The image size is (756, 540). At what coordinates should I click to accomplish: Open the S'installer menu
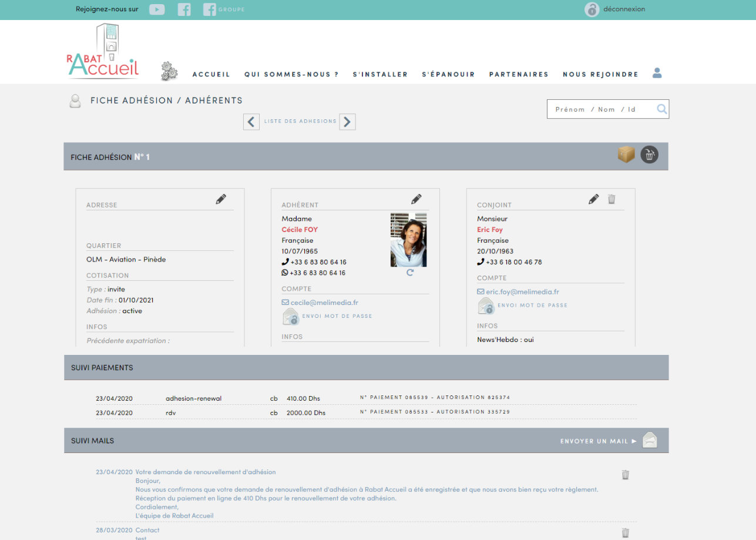click(380, 75)
